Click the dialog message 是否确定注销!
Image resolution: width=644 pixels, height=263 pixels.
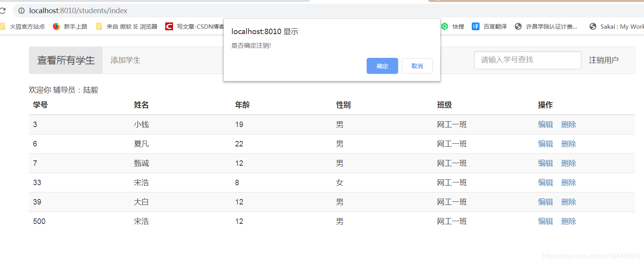click(x=251, y=46)
